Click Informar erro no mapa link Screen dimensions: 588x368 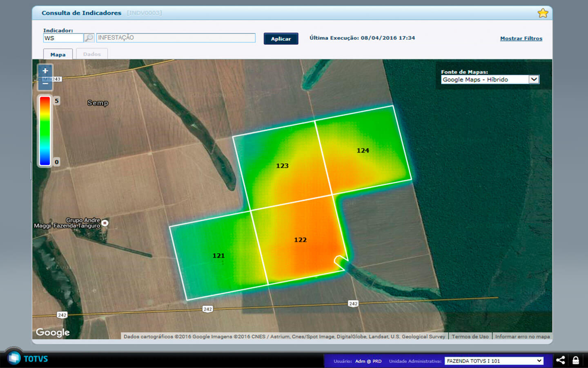point(522,337)
